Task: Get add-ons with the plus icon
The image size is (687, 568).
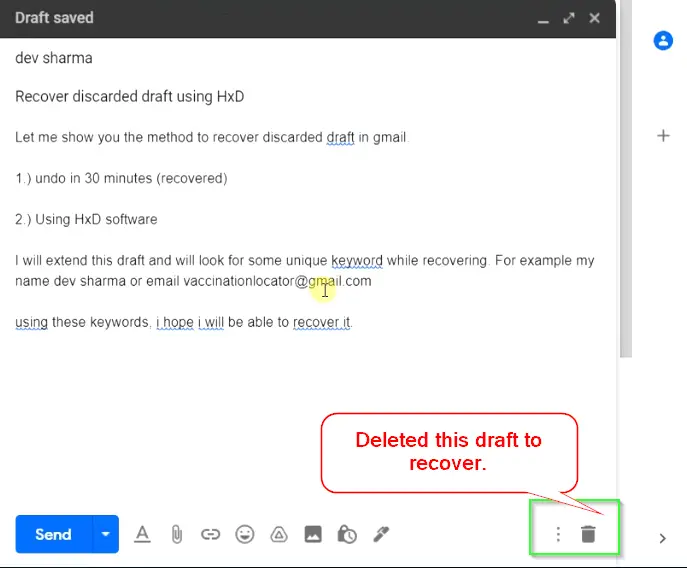Action: pos(663,135)
